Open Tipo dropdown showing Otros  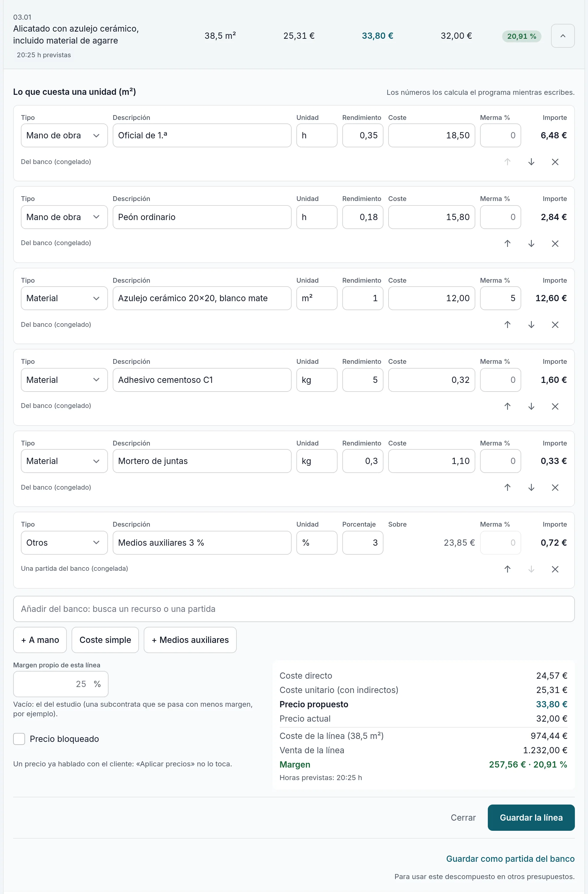click(64, 542)
